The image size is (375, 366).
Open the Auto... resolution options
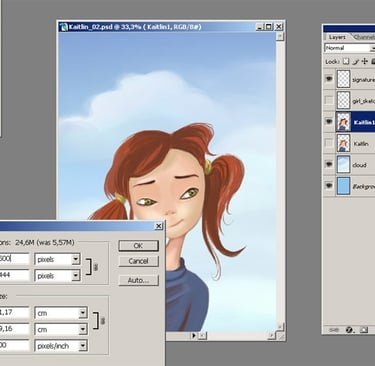point(138,280)
